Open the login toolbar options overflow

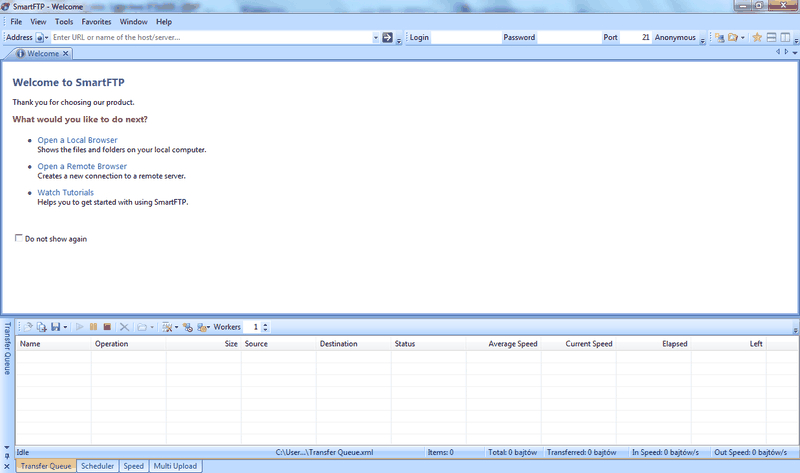click(x=703, y=41)
